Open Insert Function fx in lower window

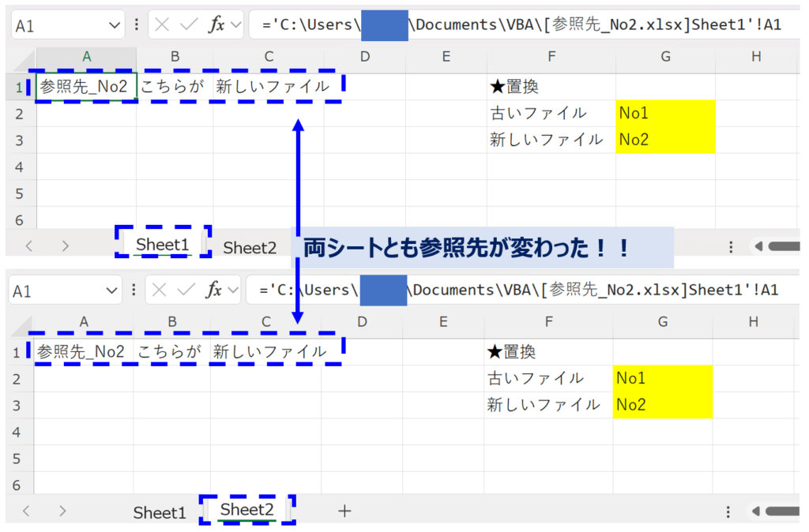coord(213,290)
